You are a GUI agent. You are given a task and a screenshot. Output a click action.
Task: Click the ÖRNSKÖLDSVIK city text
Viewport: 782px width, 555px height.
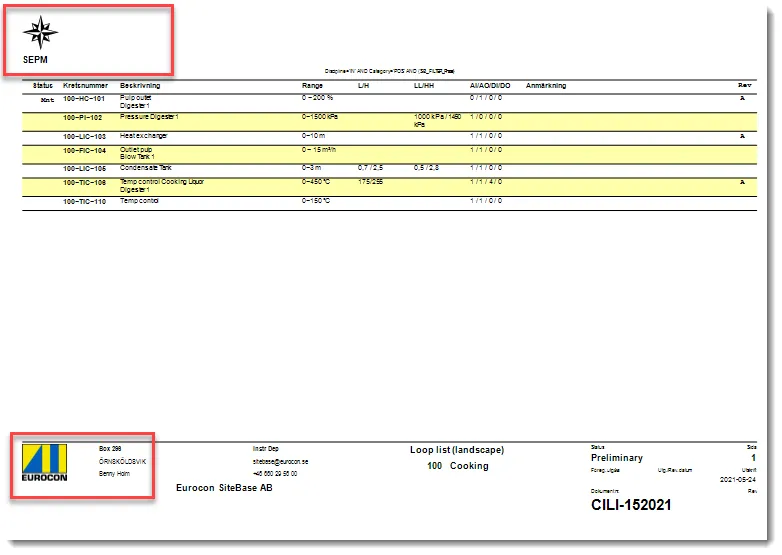pyautogui.click(x=122, y=462)
